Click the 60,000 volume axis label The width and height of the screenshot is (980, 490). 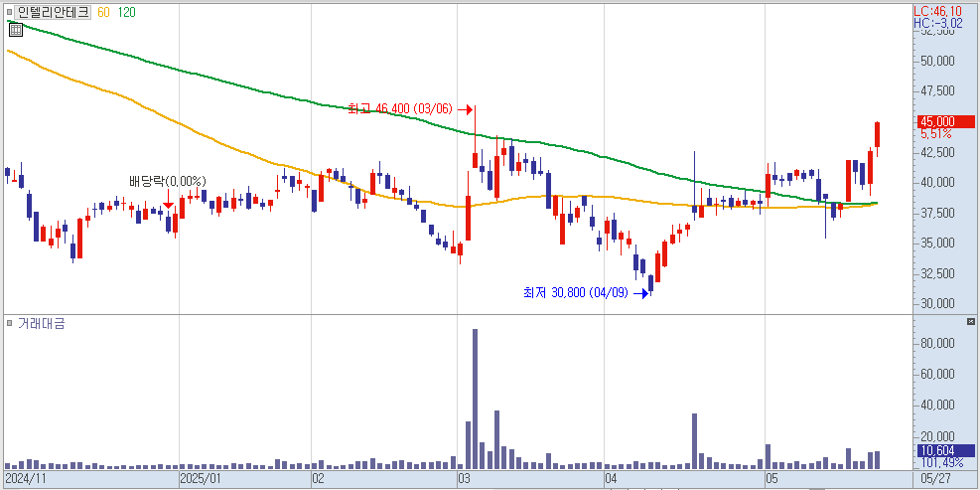(937, 375)
